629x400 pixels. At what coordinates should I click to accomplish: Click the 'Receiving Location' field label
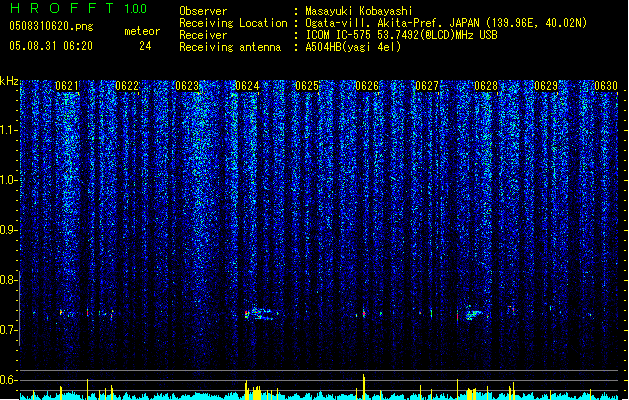(233, 23)
